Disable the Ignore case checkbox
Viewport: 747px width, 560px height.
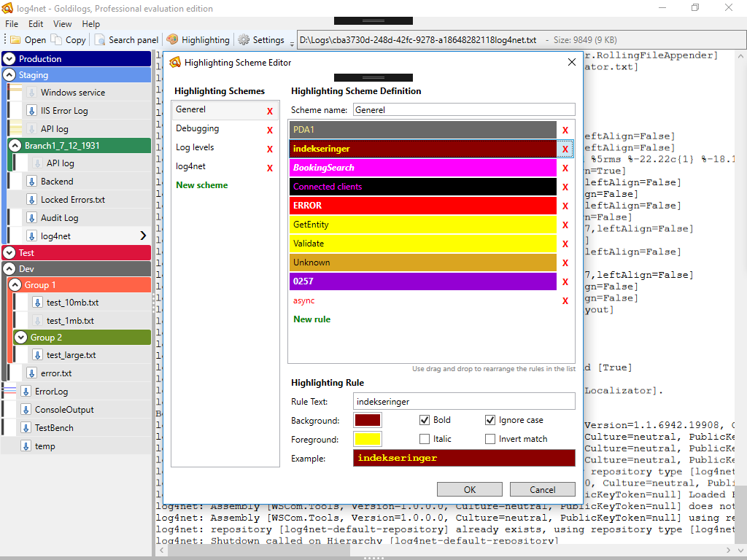[489, 419]
